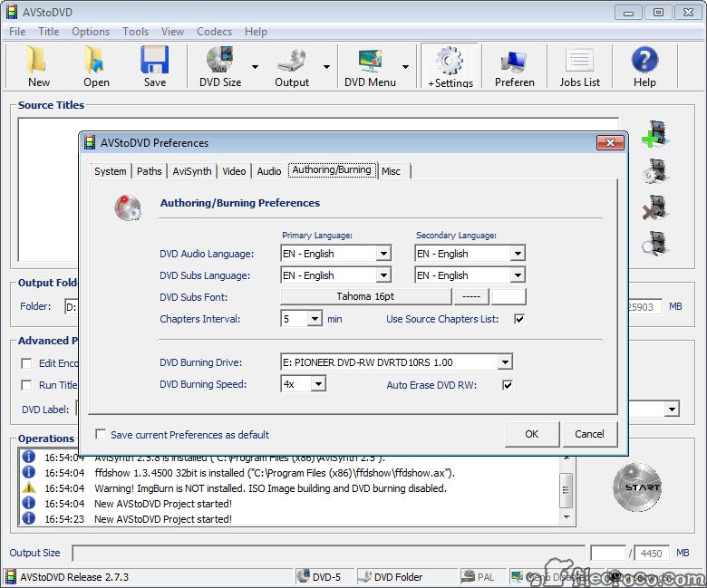Toggle Auto Erase DVD RW checkbox
The image size is (707, 588).
tap(508, 385)
